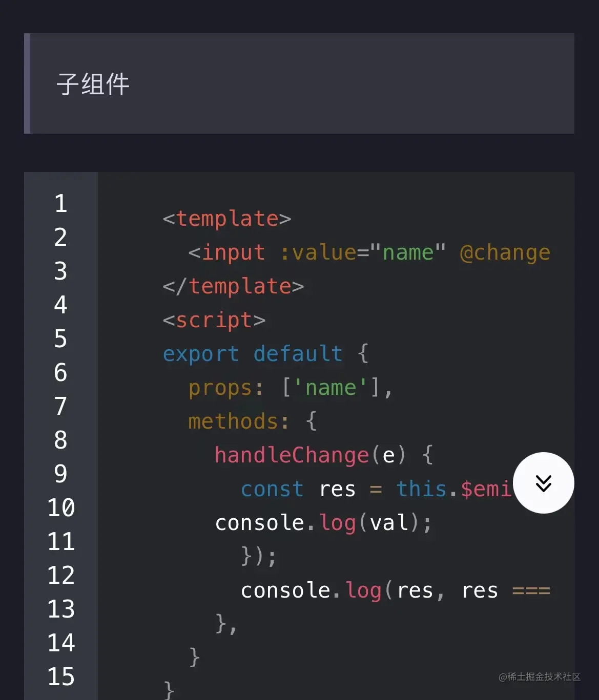Click the props: ['name'] line
This screenshot has height=700, width=599.
(290, 388)
